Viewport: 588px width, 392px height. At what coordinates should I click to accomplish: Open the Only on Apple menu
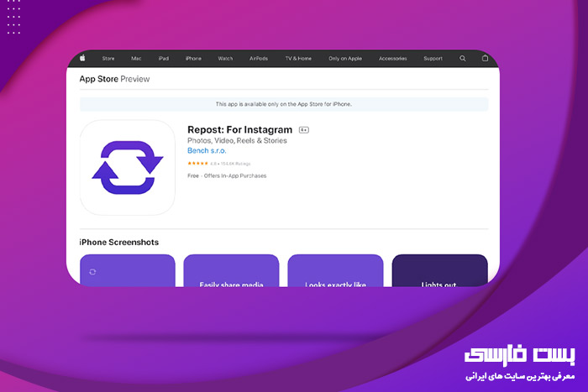(x=344, y=59)
